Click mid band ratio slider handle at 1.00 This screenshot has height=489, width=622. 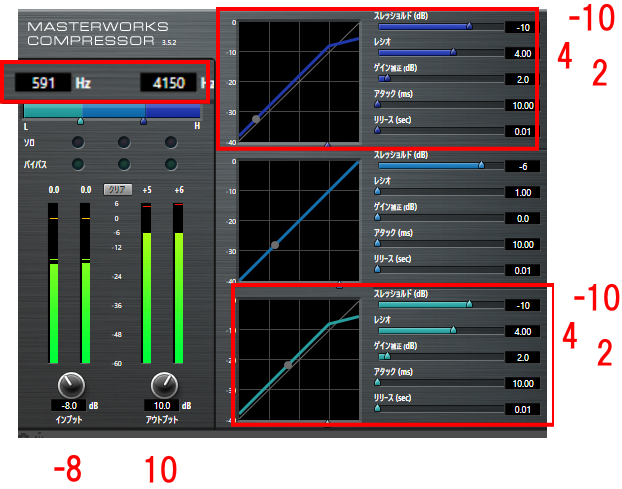[x=378, y=191]
